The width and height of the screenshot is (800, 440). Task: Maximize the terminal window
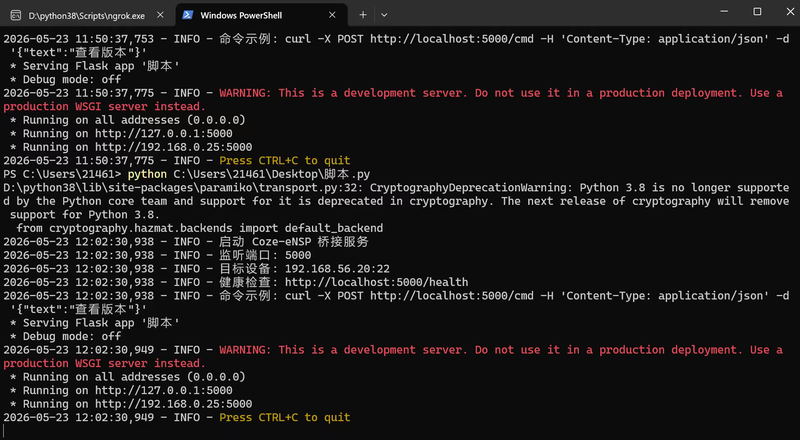pos(757,11)
